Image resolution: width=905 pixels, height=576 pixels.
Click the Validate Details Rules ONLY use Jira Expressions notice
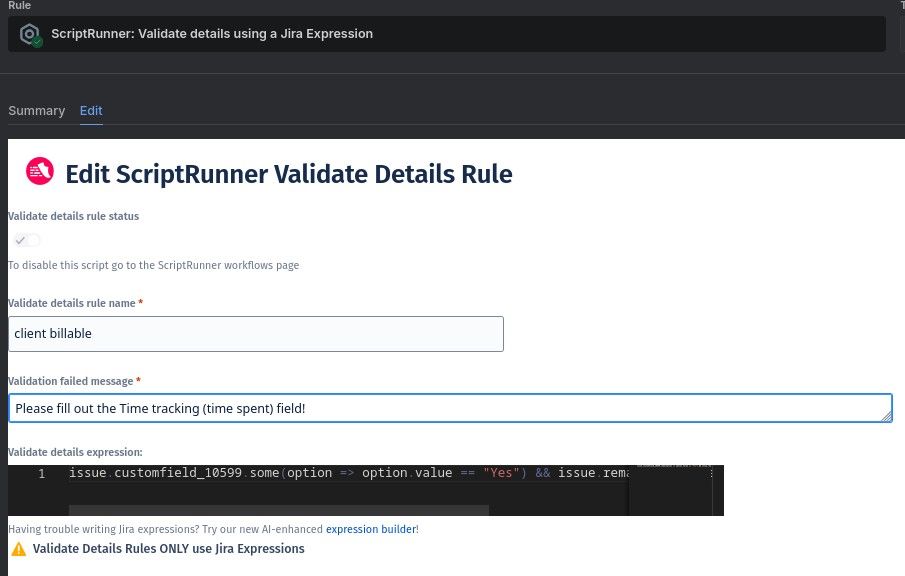click(169, 549)
